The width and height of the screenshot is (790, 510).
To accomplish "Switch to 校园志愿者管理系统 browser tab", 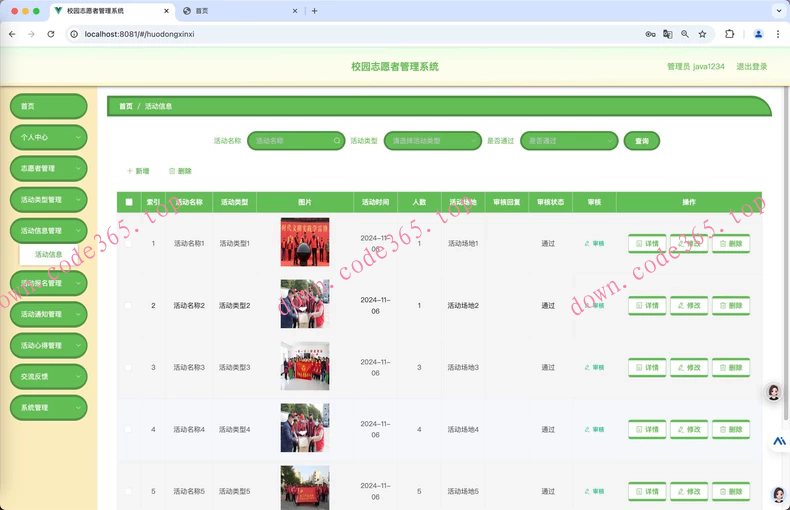I will click(112, 11).
